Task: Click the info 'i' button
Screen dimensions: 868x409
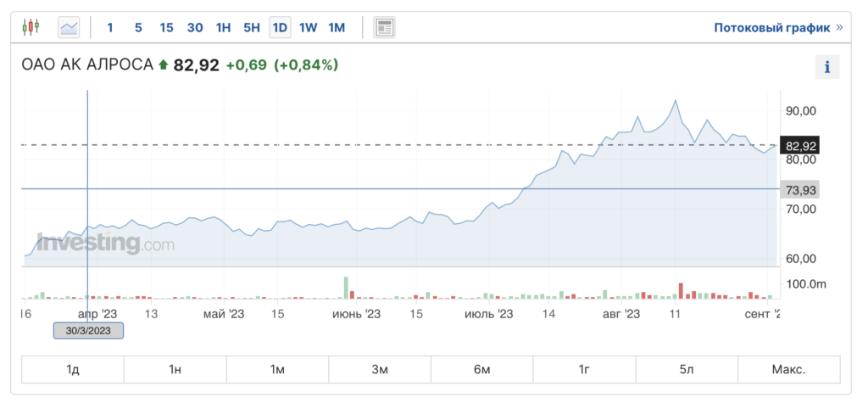Action: (827, 67)
